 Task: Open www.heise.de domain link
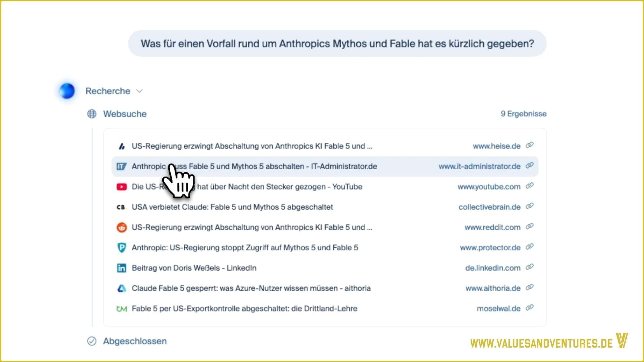point(496,146)
